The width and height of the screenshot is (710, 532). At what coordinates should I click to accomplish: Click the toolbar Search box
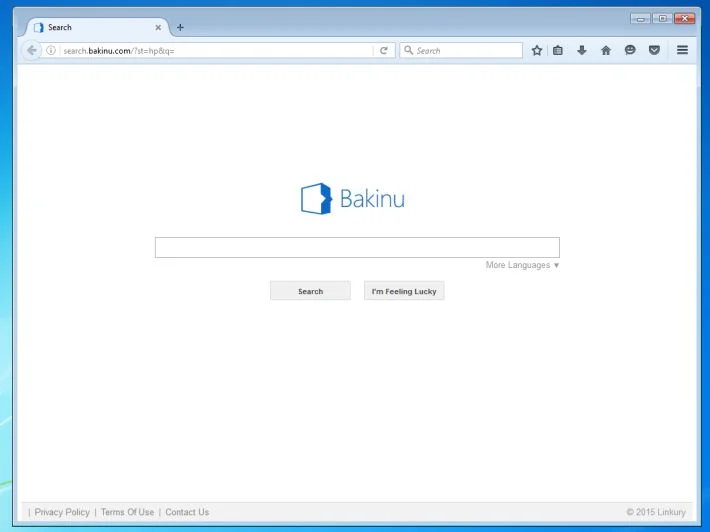461,50
